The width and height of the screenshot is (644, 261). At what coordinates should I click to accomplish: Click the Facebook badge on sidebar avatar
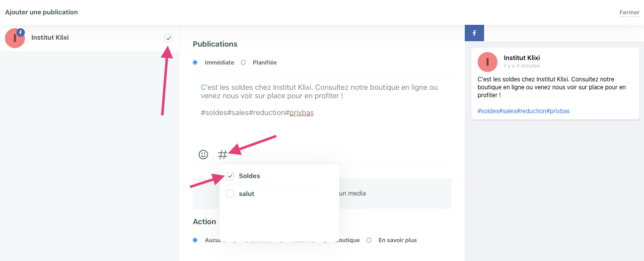20,32
